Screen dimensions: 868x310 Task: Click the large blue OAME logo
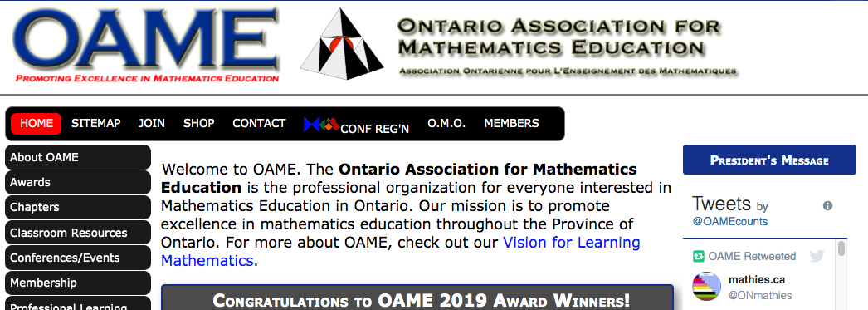point(147,44)
